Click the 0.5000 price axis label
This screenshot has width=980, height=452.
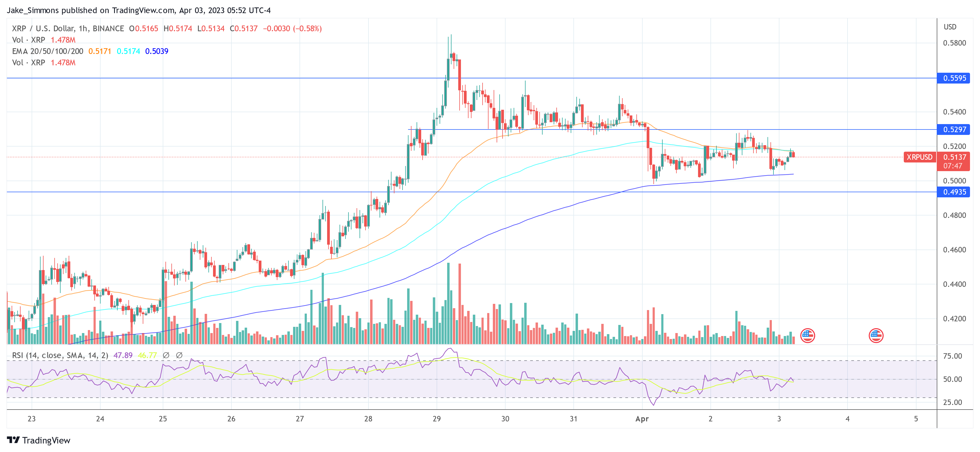(x=955, y=181)
